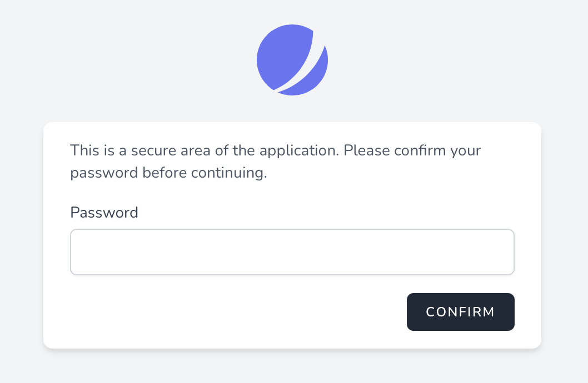Submit the form via the dark CONFIRM button
The image size is (588, 383).
[x=460, y=312]
